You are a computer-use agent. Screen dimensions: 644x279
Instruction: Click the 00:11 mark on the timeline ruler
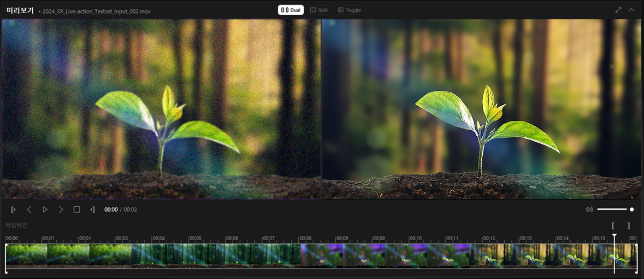(452, 239)
